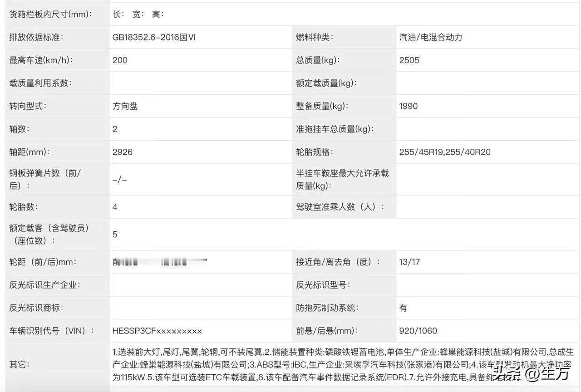This screenshot has width=581, height=392.
Task: Select the angle value "13/17"
Action: (409, 262)
